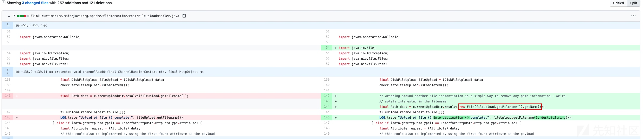Click the removed currentUploadDir.resolve line
This screenshot has height=139, width=644.
point(124,96)
